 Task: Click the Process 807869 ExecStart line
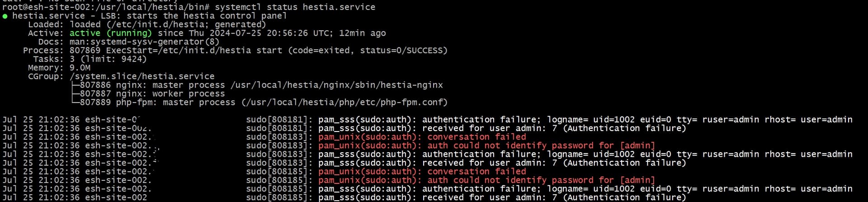(x=235, y=50)
